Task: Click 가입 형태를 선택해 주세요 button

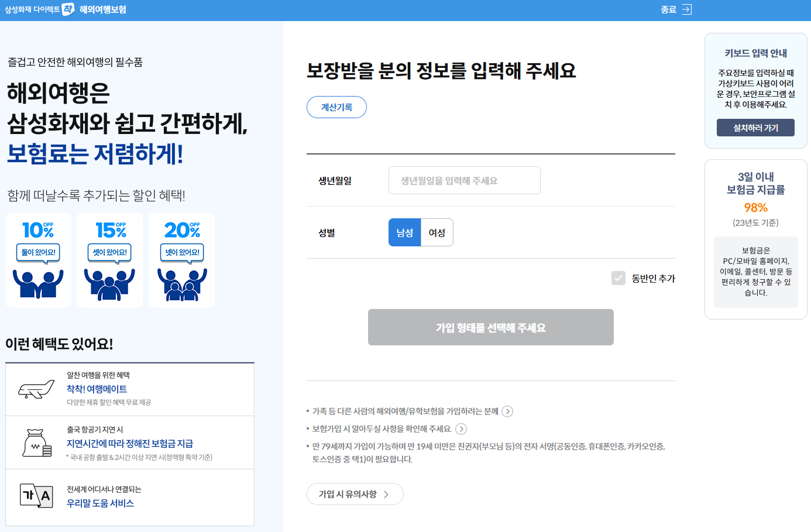Action: 491,327
